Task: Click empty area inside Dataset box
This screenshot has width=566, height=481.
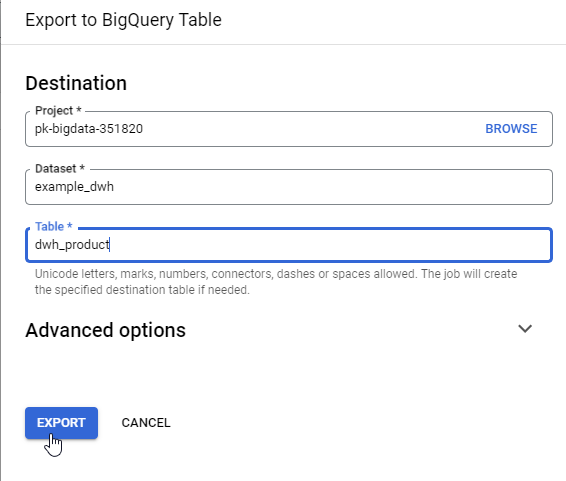Action: 325,187
